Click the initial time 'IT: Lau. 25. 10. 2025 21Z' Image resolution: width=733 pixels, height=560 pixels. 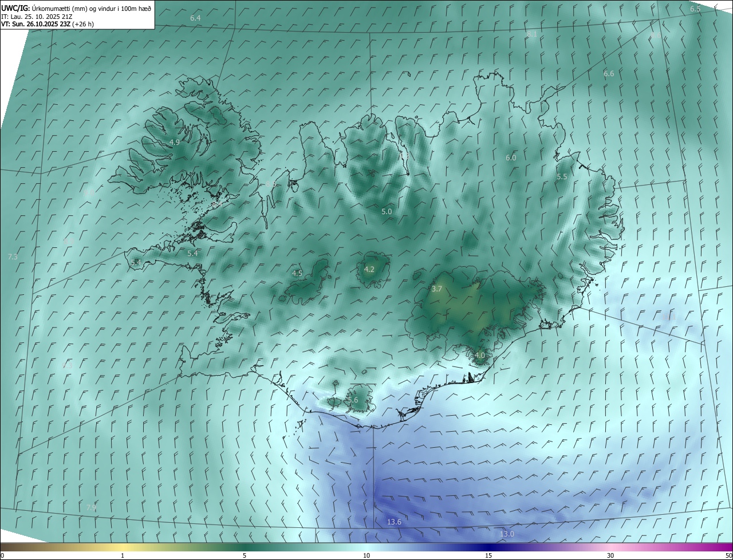click(x=36, y=17)
